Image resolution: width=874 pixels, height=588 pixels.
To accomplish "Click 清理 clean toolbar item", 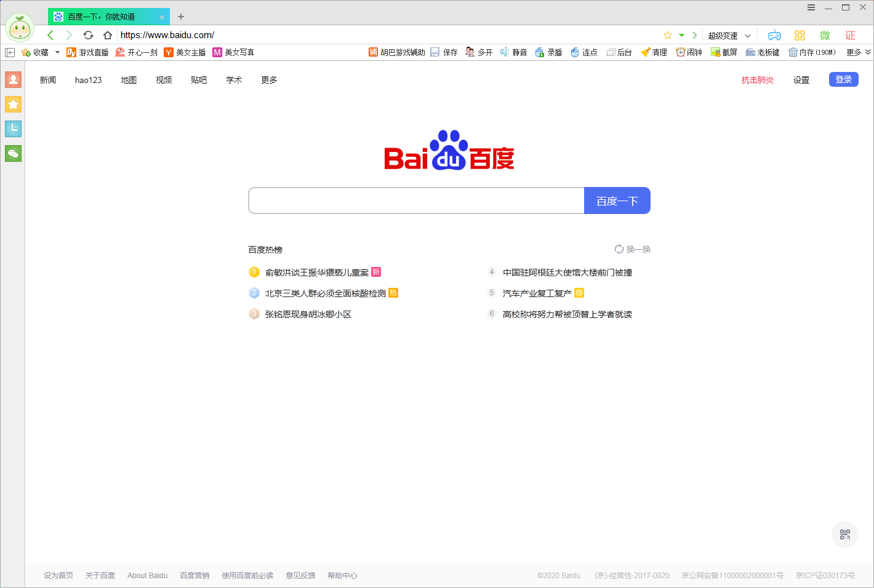I will coord(654,52).
